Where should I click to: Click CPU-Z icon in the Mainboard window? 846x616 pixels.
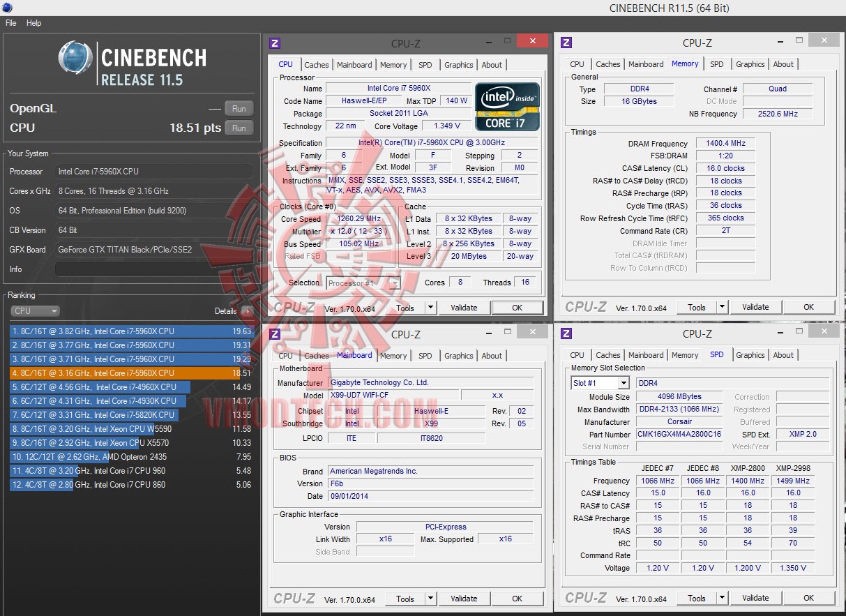coord(275,334)
